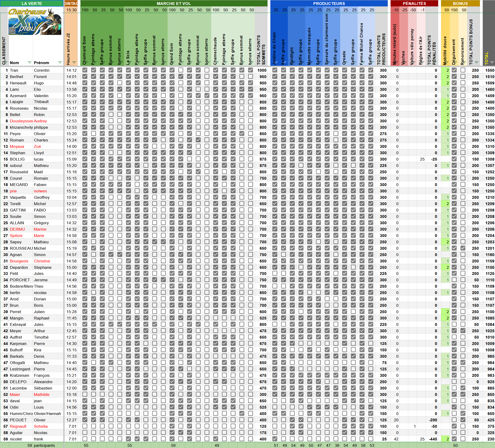Open the filter icon on the Nom column
Screen dimensions: 495x448
(29, 63)
